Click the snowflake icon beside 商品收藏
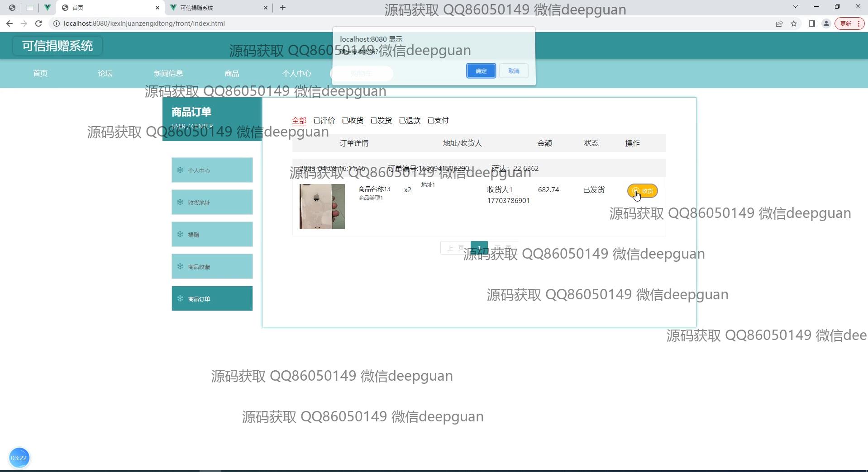Screen dimensions: 868x472 (x=180, y=266)
